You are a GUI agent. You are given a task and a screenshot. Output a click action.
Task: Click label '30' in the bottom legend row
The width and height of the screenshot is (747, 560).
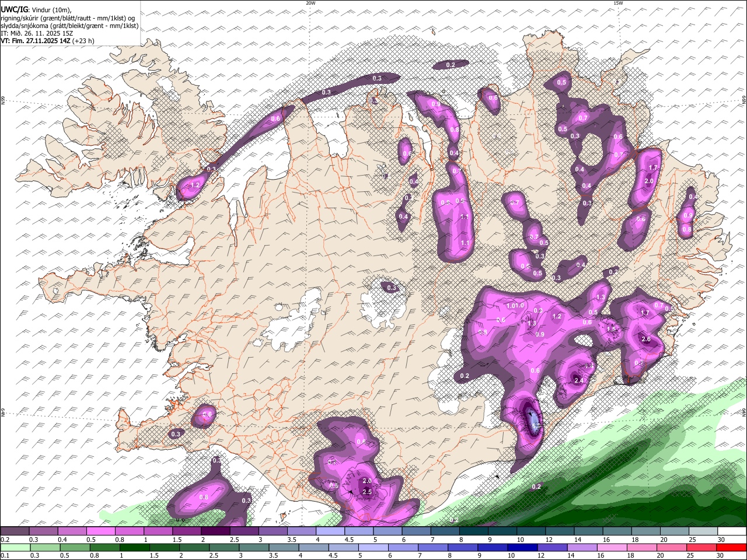pos(721,555)
